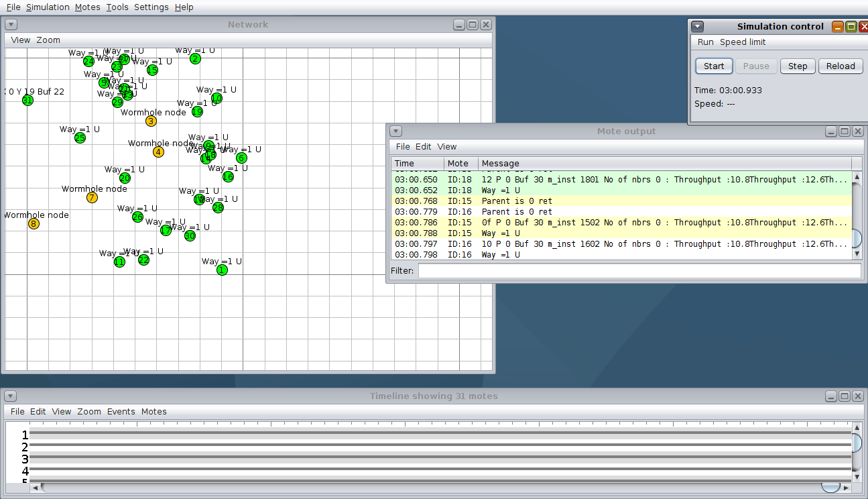Open View menu in Network window

[21, 40]
